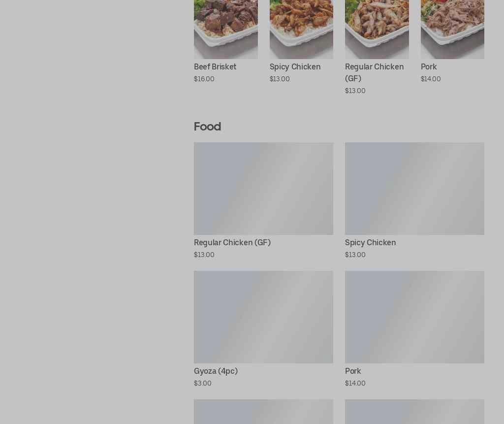This screenshot has height=424, width=504.
Task: Open Pork placeholder image in Food section
Action: [x=414, y=317]
